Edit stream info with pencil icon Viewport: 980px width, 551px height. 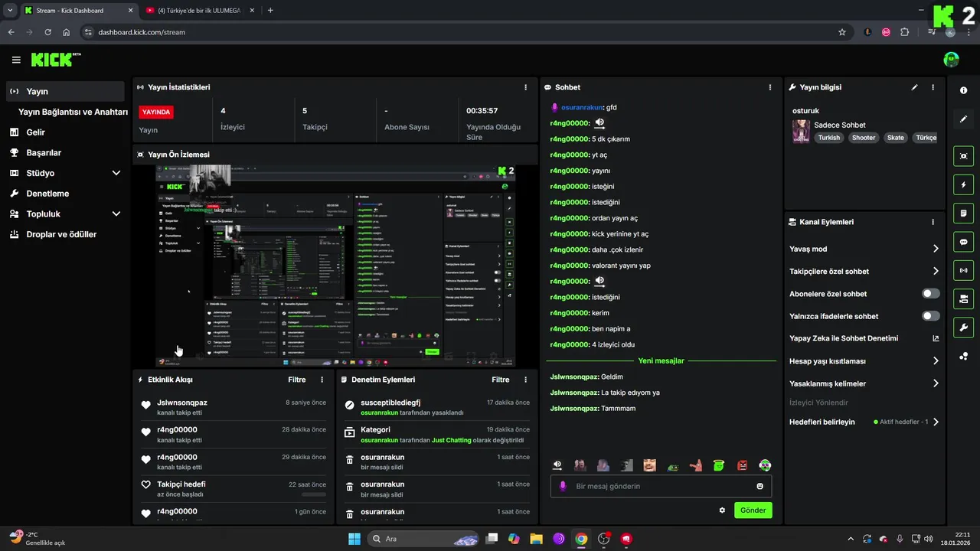click(x=914, y=87)
